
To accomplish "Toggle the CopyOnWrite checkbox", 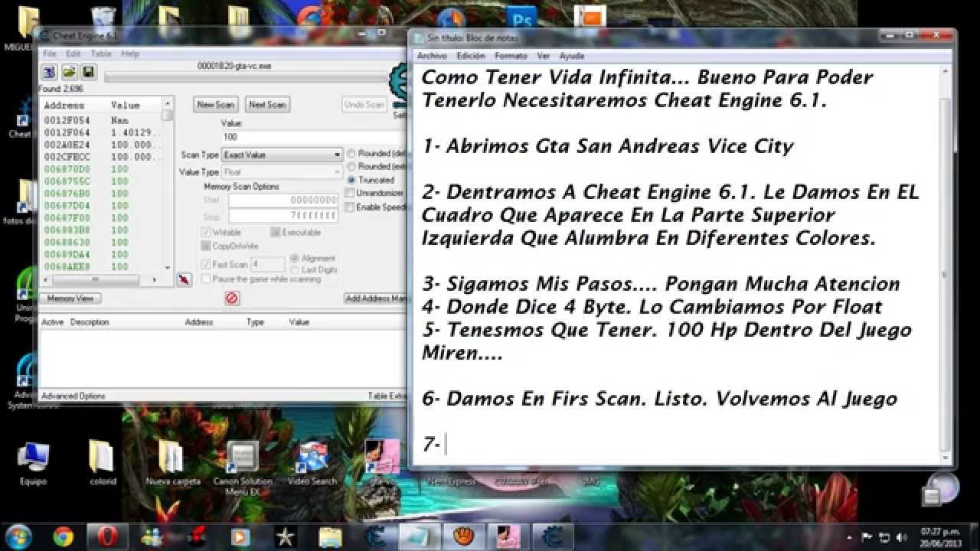I will click(205, 246).
